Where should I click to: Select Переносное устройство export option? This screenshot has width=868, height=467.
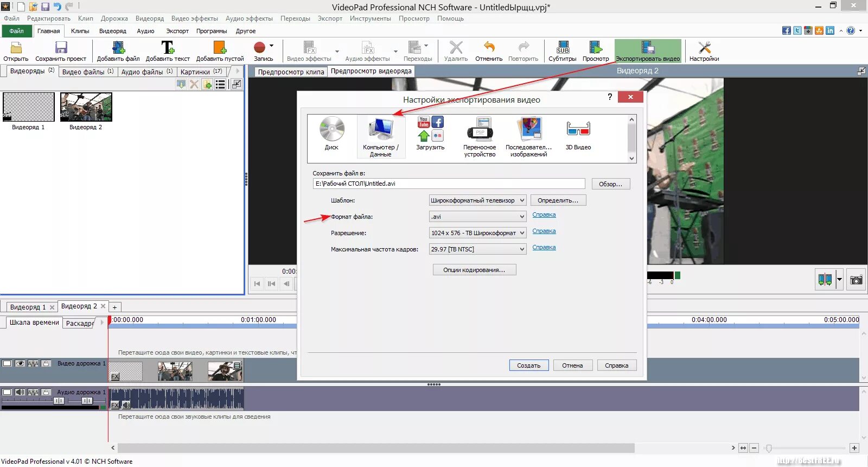point(480,137)
